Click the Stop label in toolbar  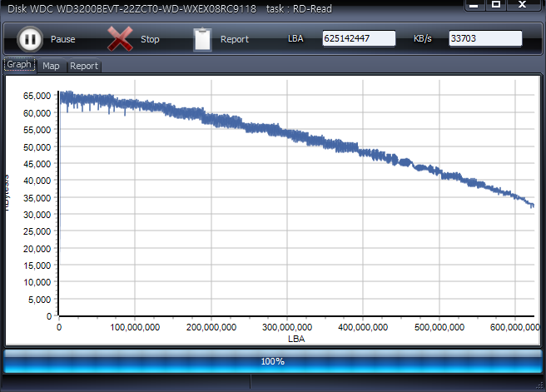(x=150, y=39)
